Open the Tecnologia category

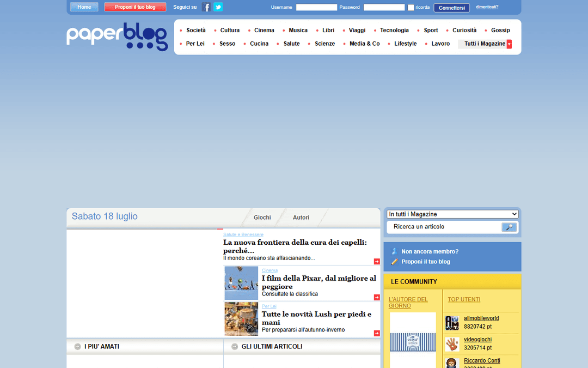tap(394, 31)
